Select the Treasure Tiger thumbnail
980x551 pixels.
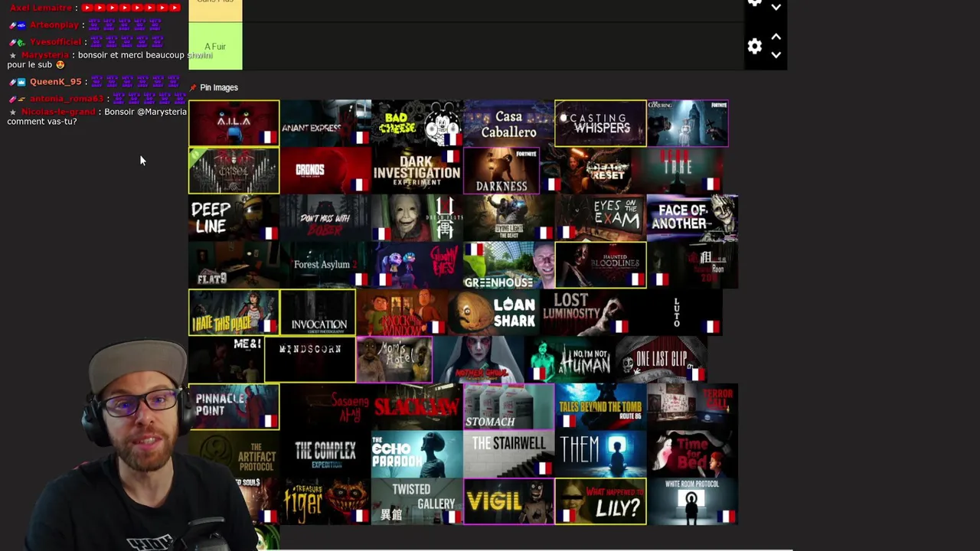[x=325, y=502]
